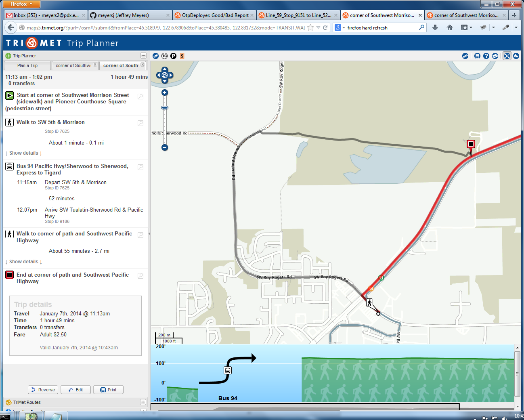Click the blue pencil-like icon at left of map toolbar
524x420 pixels.
[155, 56]
